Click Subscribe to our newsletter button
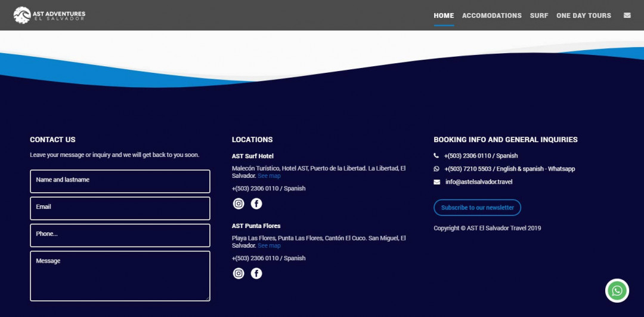644x317 pixels. (x=477, y=208)
